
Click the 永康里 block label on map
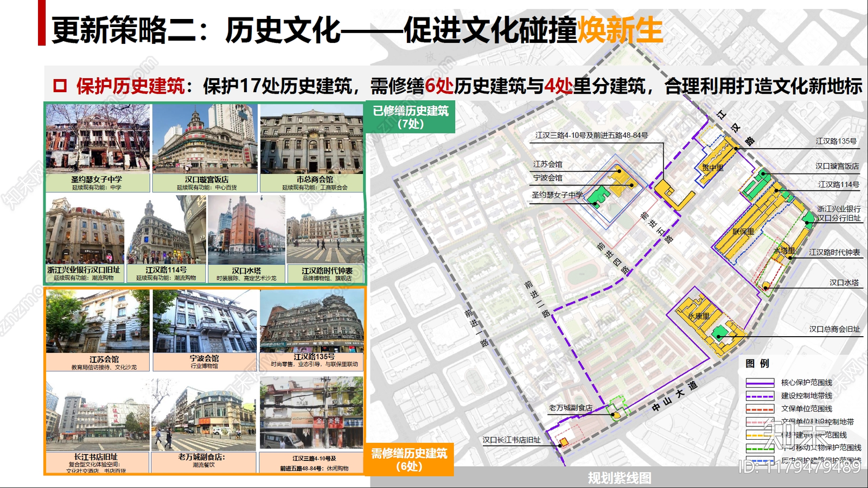[699, 317]
